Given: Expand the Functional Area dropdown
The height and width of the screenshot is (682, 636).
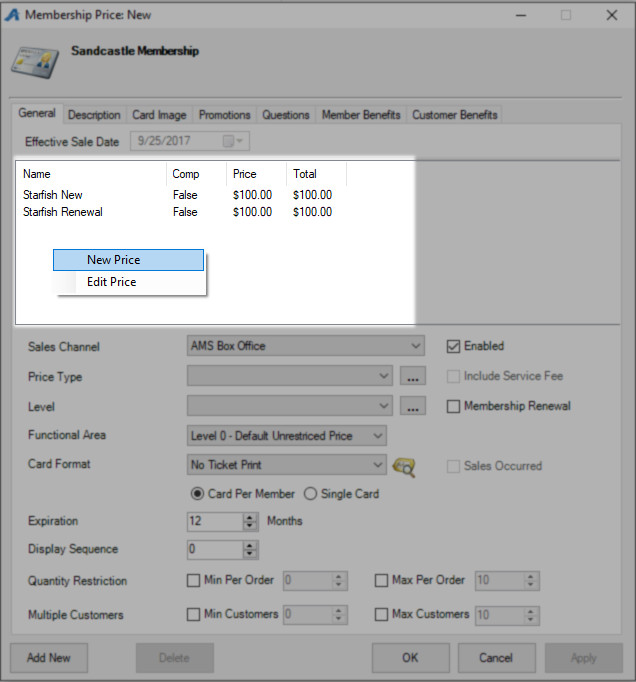Looking at the screenshot, I should 287,436.
